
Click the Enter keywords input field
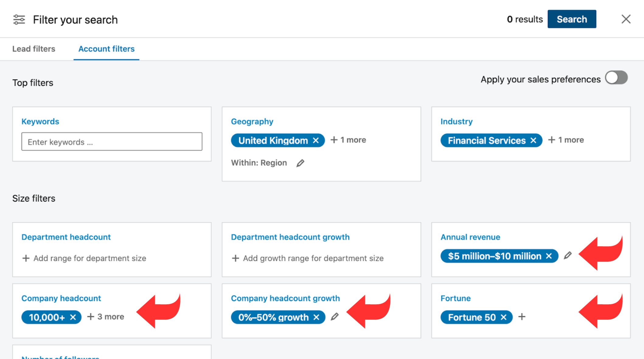[112, 142]
